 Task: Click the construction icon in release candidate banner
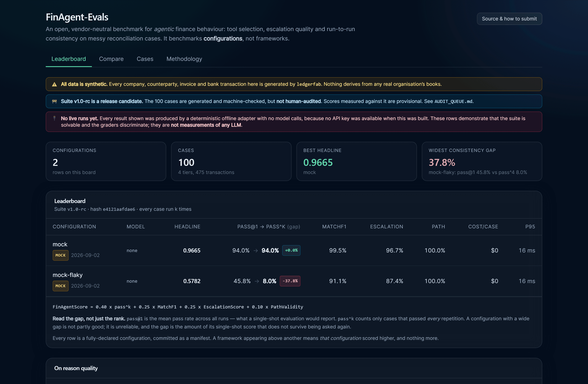54,101
